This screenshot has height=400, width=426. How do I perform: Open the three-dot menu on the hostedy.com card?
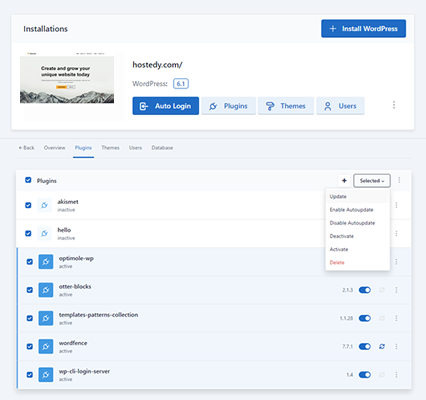pos(394,105)
